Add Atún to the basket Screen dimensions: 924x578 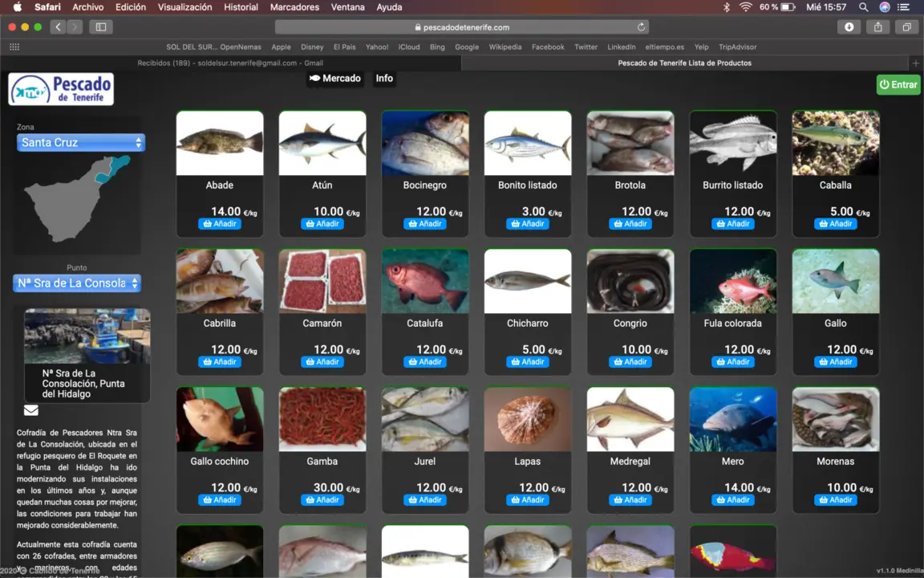click(x=322, y=224)
